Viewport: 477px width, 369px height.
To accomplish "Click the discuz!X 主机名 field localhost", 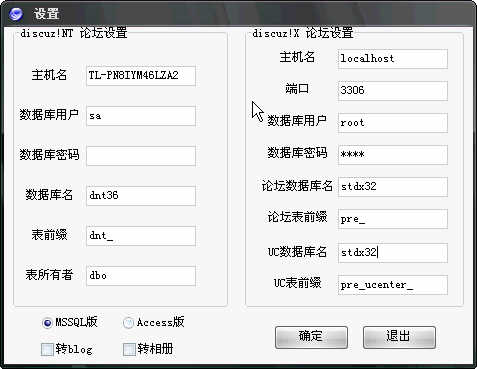I will click(393, 59).
